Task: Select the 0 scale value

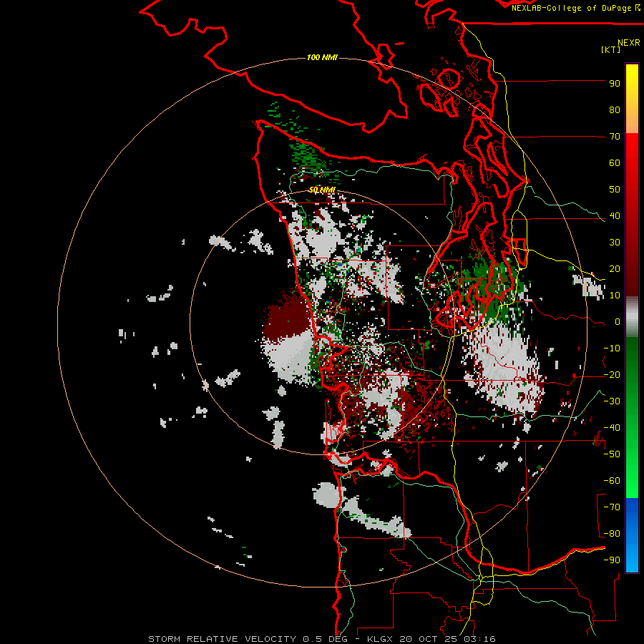Action: (x=618, y=322)
